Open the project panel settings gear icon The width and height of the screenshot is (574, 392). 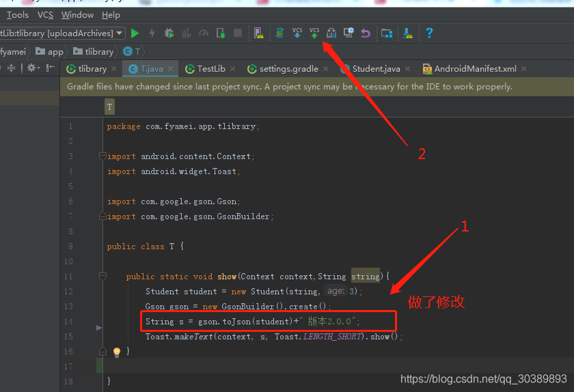[x=33, y=68]
